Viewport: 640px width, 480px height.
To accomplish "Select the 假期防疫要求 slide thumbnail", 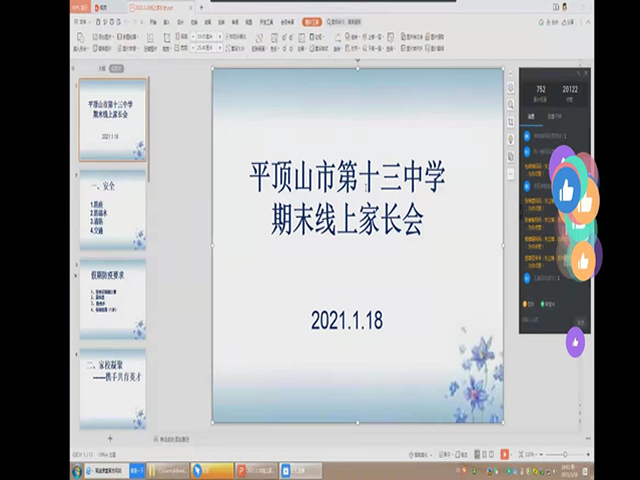I will click(113, 299).
